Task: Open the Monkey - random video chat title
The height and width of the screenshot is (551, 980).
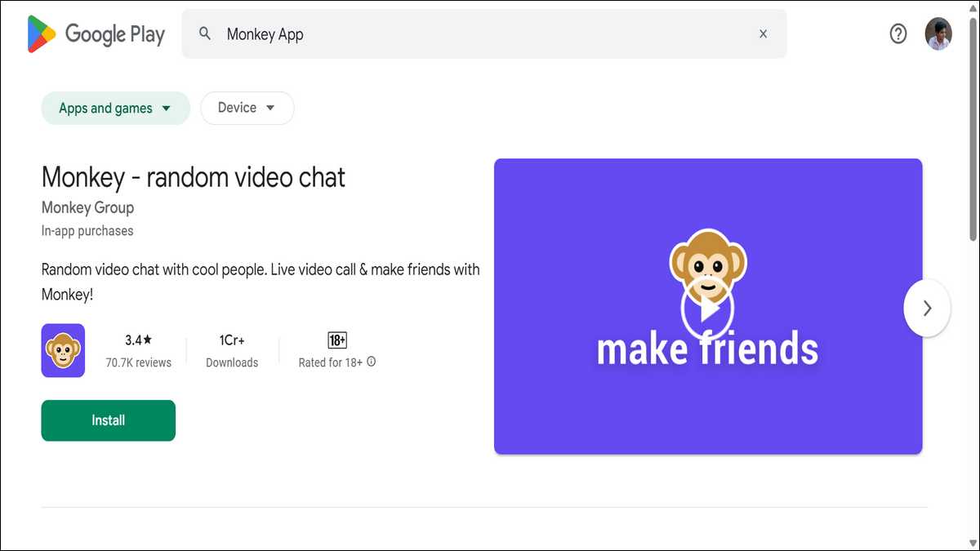Action: 194,176
